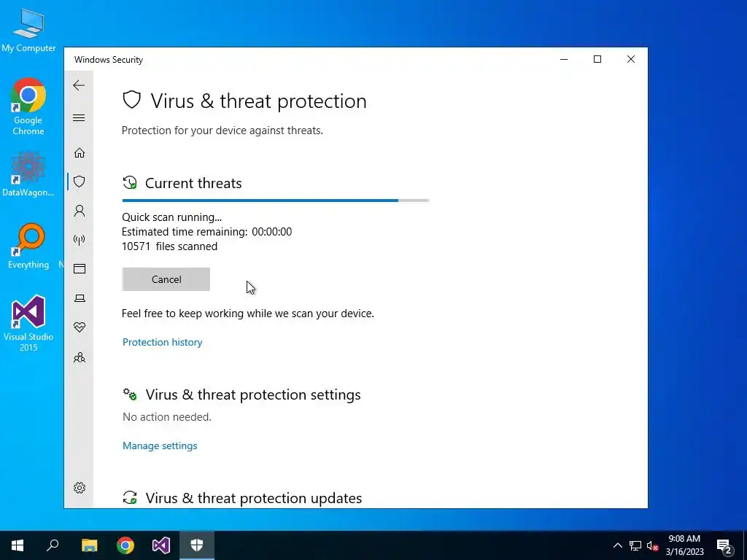Open Chrome from the taskbar
The width and height of the screenshot is (747, 560).
click(125, 545)
